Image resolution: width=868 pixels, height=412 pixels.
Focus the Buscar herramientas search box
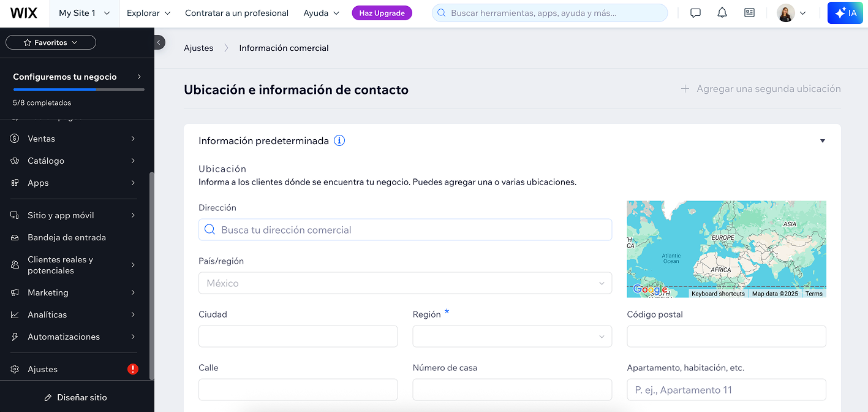pyautogui.click(x=549, y=13)
